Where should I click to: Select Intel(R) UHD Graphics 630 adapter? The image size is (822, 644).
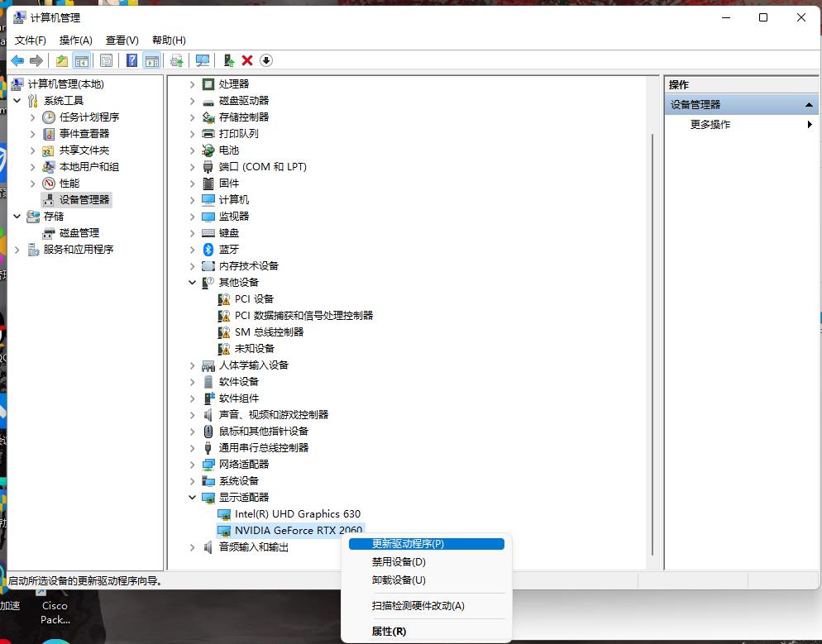pyautogui.click(x=298, y=514)
